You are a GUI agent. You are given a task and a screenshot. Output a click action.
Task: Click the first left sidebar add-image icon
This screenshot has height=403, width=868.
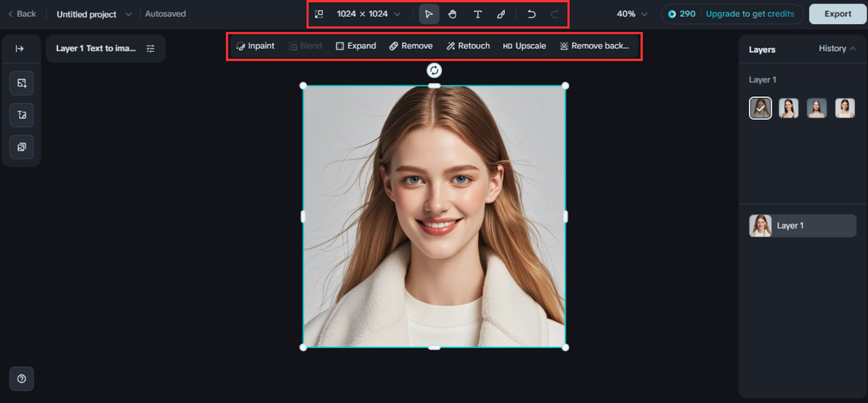click(22, 83)
